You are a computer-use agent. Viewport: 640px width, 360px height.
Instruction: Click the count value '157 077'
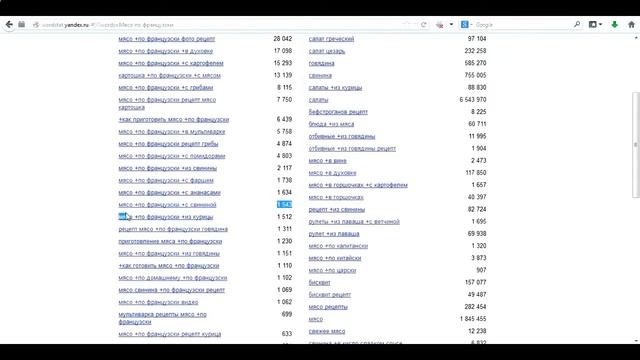(x=475, y=282)
